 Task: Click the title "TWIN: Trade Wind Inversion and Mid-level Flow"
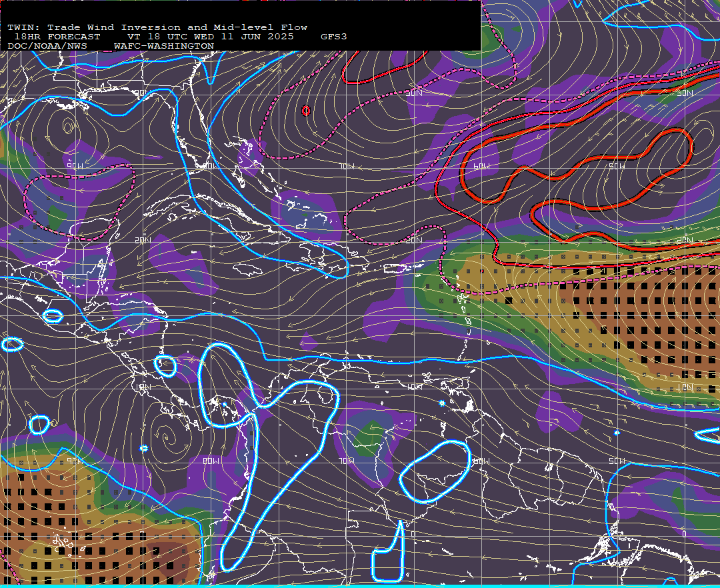[157, 27]
